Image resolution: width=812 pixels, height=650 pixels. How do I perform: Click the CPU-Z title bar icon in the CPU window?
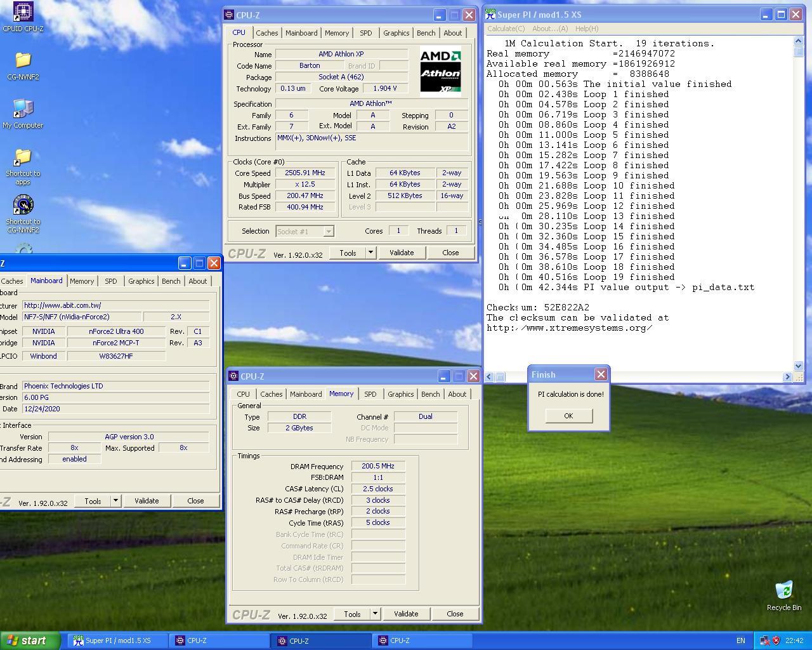(x=230, y=15)
